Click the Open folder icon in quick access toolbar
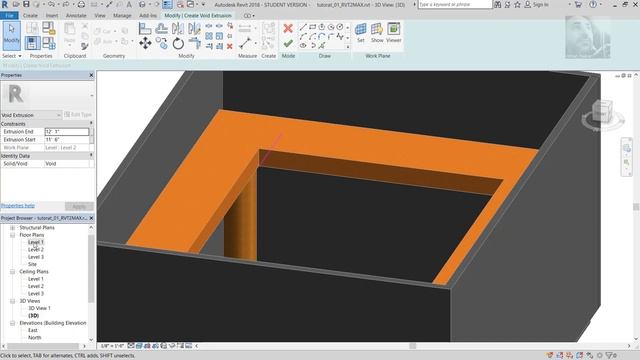This screenshot has width=640, height=360. click(x=16, y=4)
